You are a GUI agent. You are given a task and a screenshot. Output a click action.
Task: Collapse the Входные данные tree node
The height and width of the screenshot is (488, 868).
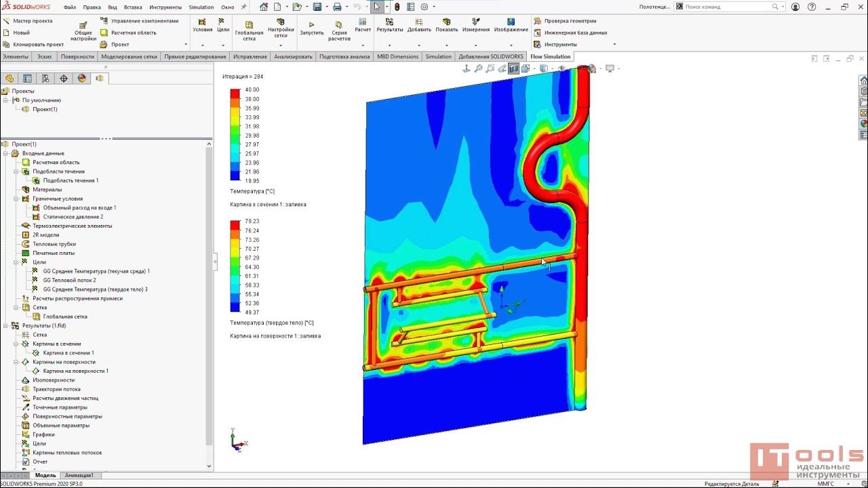pyautogui.click(x=5, y=153)
